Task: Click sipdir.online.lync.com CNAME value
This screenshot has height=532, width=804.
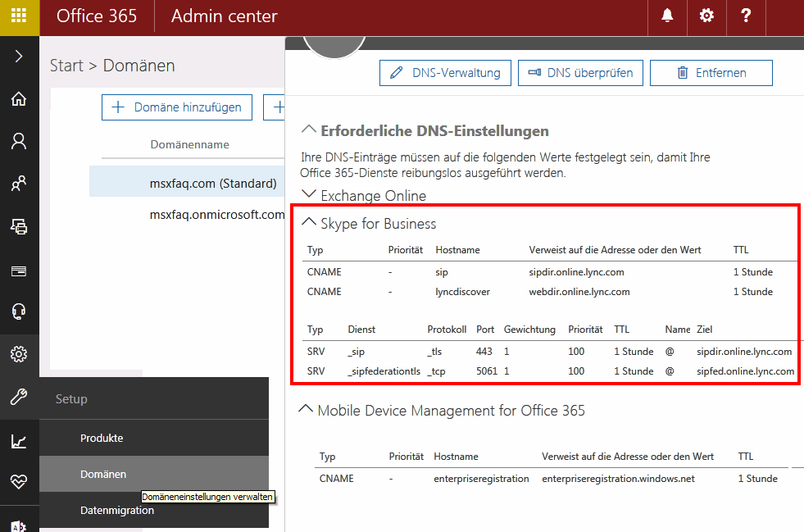Action: tap(576, 272)
